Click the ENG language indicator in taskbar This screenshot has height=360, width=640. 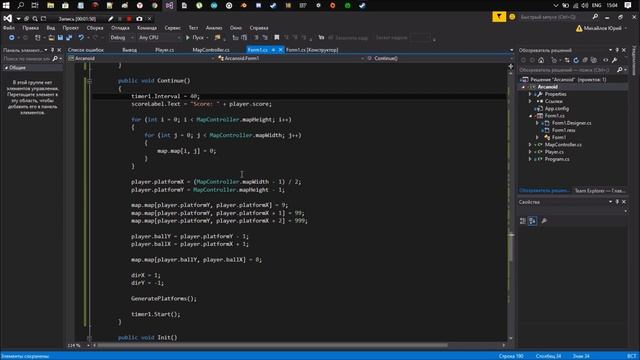point(596,5)
